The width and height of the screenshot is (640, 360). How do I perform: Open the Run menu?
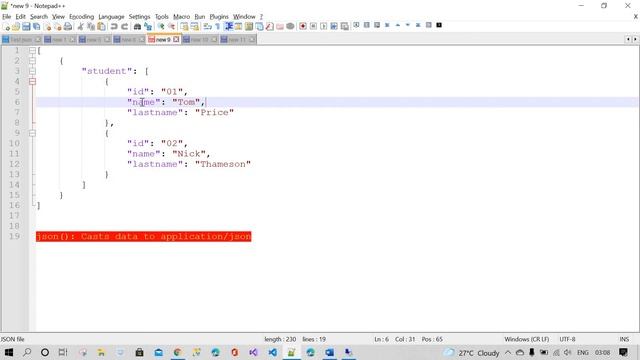pos(200,17)
